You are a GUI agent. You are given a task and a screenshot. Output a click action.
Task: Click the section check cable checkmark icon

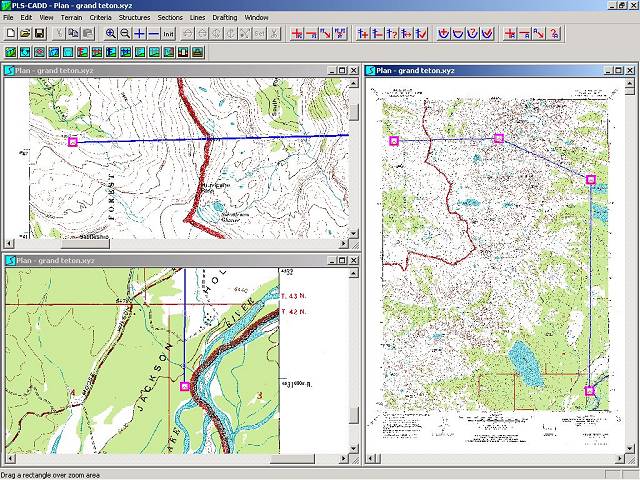[x=487, y=33]
